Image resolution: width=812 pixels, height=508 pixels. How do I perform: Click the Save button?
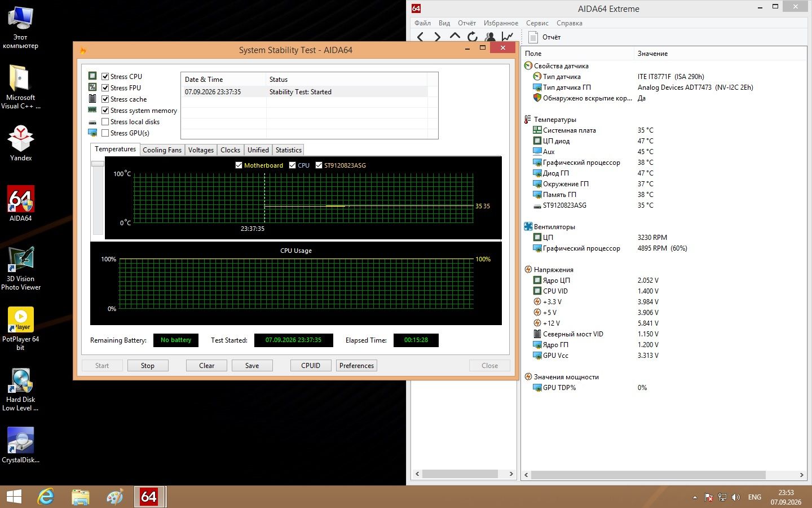pos(252,366)
